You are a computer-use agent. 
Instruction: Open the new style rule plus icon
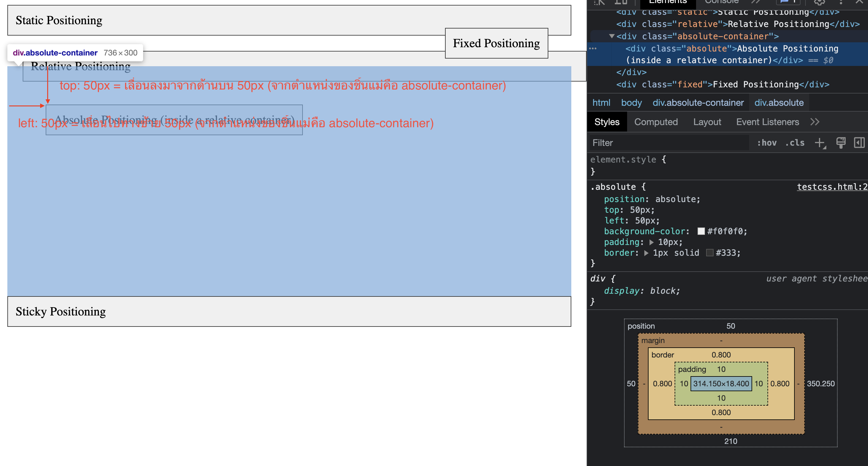click(820, 143)
